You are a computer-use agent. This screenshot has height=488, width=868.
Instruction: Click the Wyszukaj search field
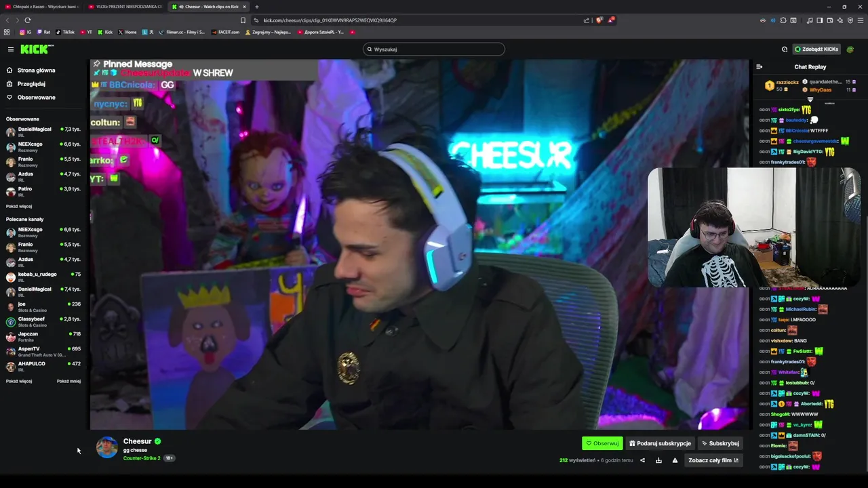(x=434, y=49)
